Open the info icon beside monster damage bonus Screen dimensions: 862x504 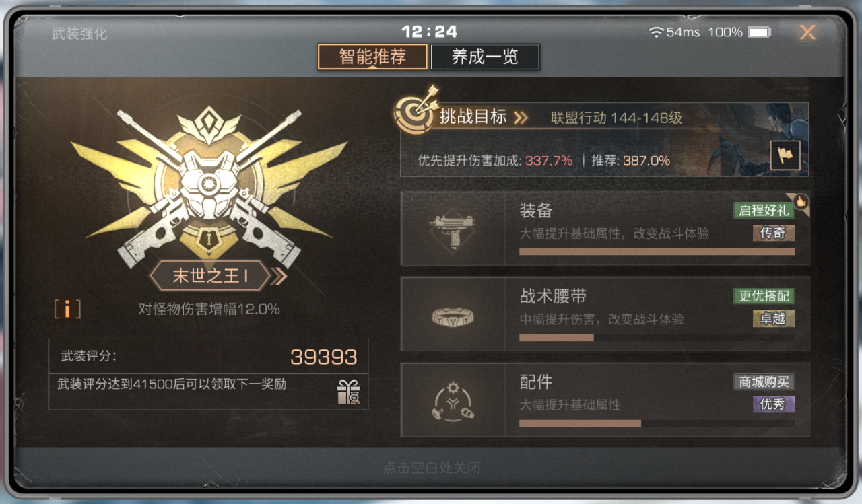[67, 309]
